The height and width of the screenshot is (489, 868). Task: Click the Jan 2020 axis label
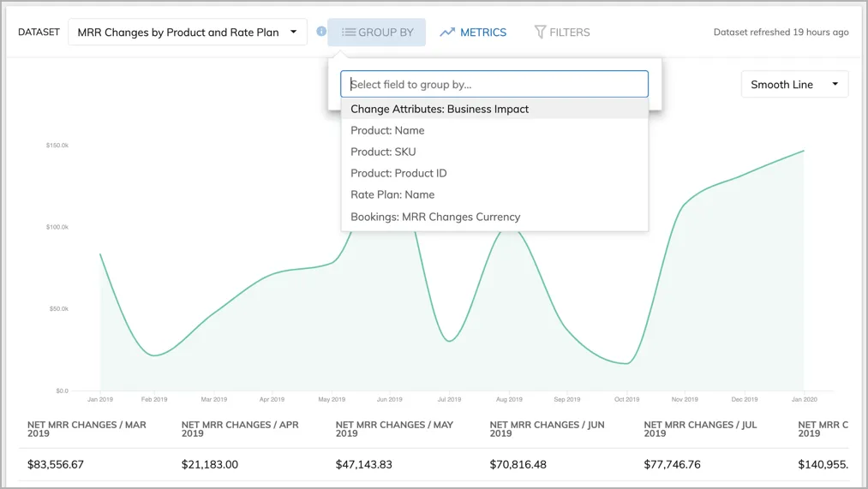tap(804, 399)
